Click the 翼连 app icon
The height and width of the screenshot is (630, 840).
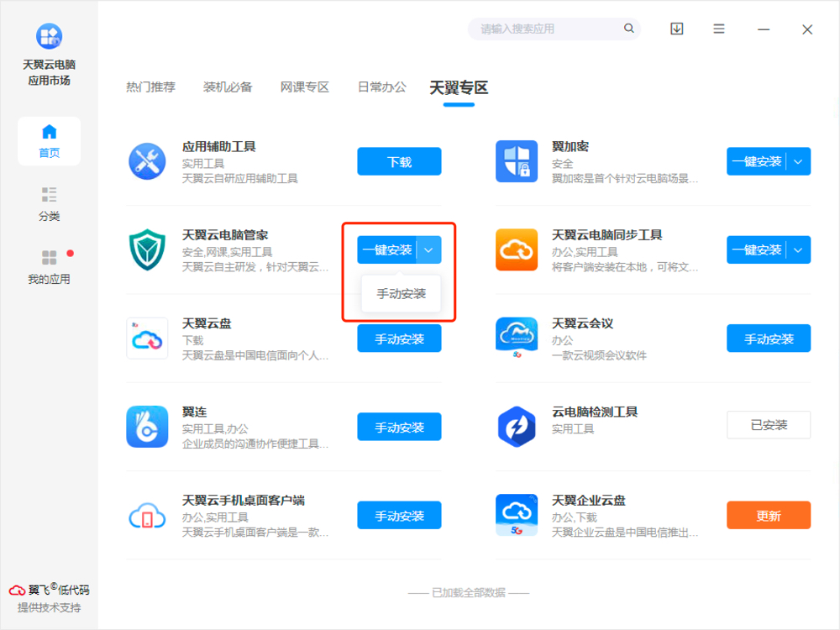(x=147, y=427)
